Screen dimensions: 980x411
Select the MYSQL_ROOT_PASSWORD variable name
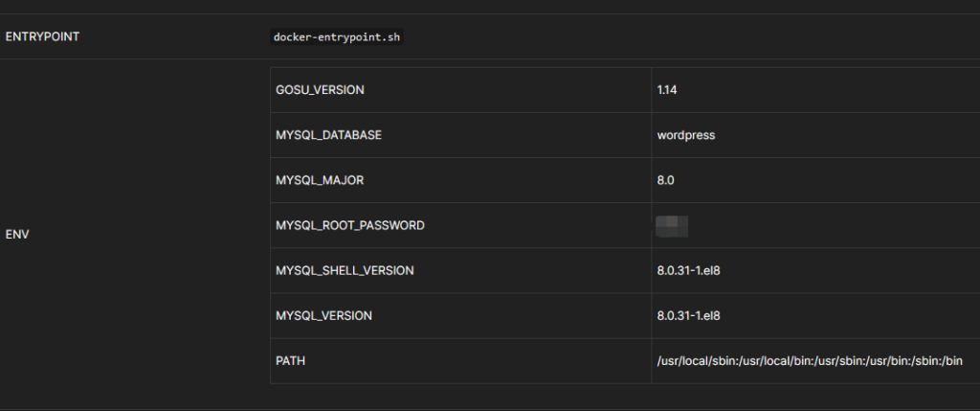349,225
